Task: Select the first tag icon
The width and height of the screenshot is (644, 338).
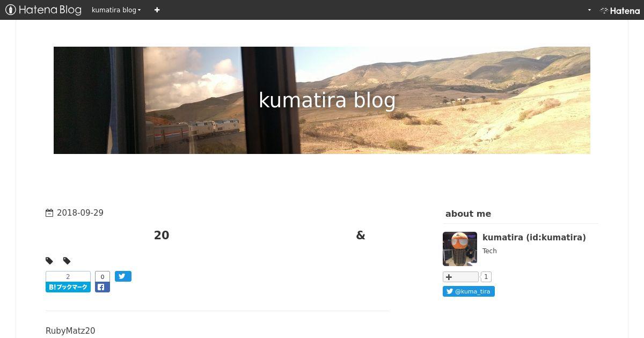Action: pos(49,261)
